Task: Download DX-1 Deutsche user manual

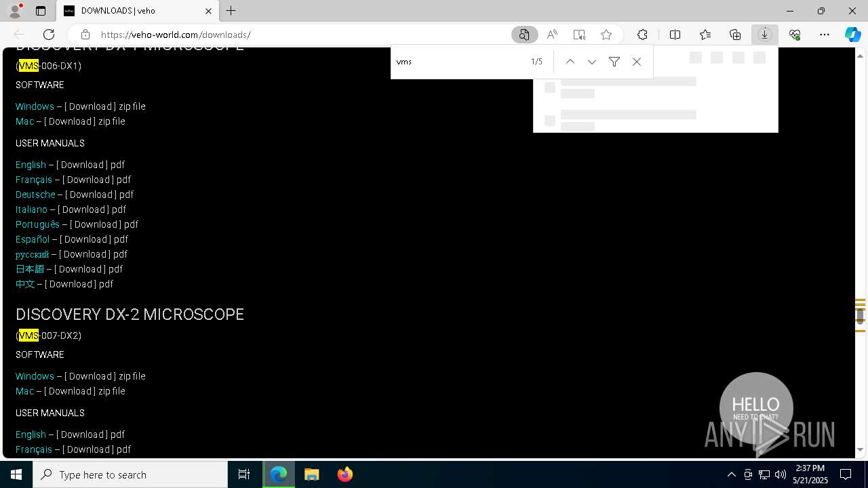Action: point(90,195)
